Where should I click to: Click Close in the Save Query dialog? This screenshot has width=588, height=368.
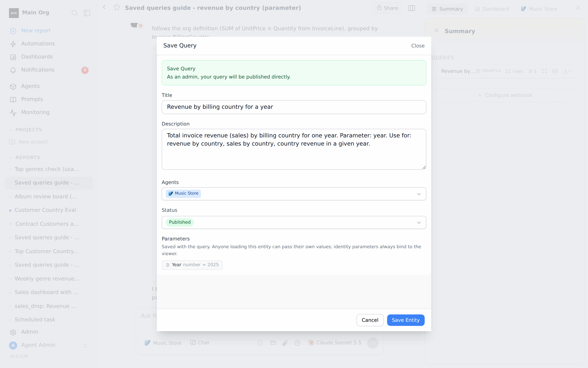pyautogui.click(x=418, y=46)
